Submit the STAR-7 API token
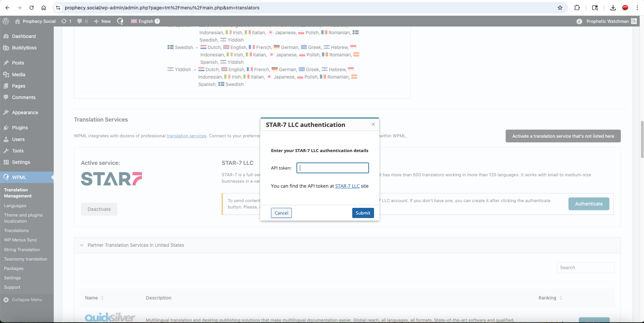This screenshot has height=323, width=644. (x=363, y=213)
